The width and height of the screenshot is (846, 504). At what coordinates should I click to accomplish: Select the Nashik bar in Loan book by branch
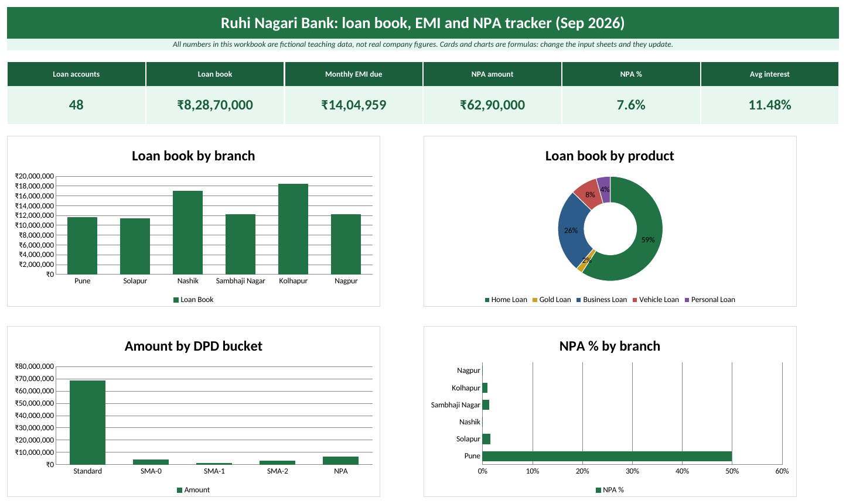pos(187,232)
